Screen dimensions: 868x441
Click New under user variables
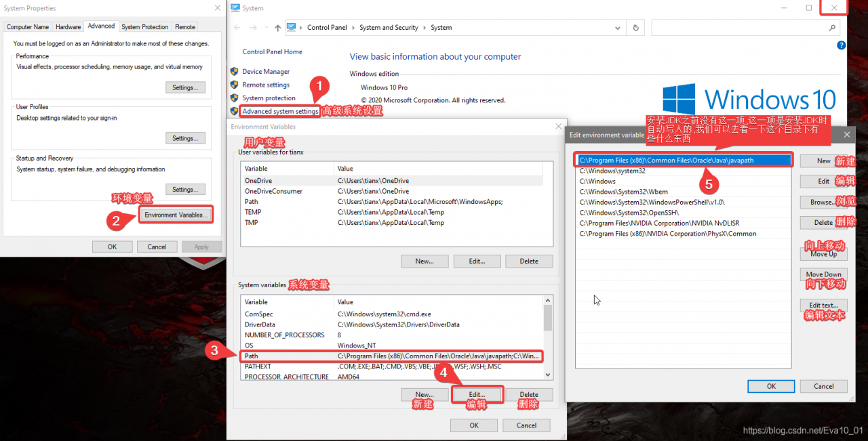pyautogui.click(x=425, y=261)
